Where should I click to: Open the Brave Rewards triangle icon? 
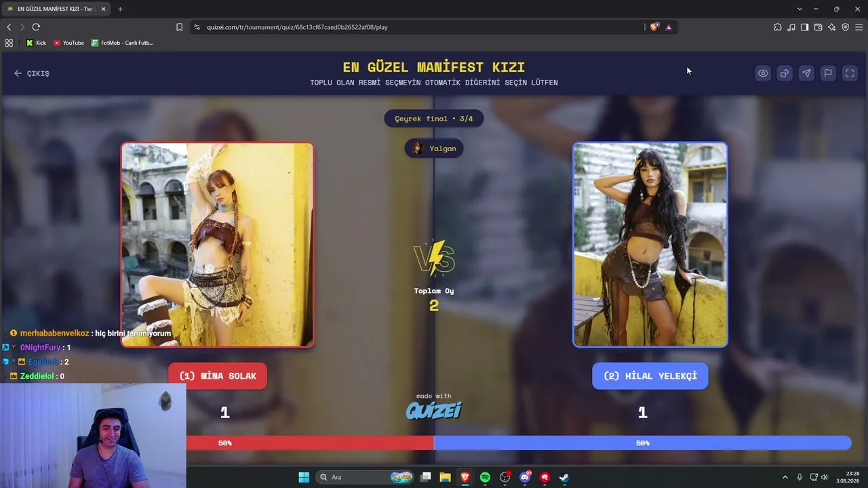[669, 27]
